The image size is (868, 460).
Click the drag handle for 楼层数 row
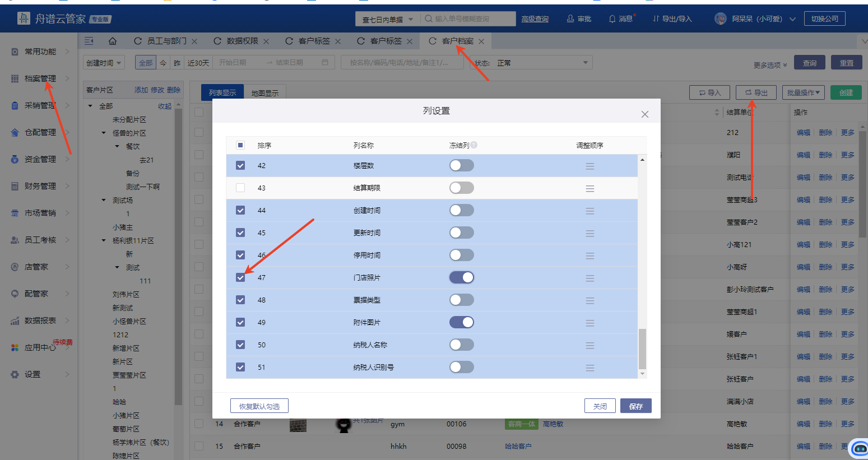click(590, 166)
